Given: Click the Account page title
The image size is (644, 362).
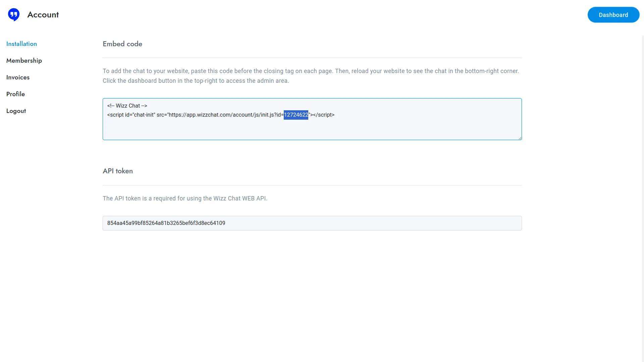Looking at the screenshot, I should coord(43,15).
